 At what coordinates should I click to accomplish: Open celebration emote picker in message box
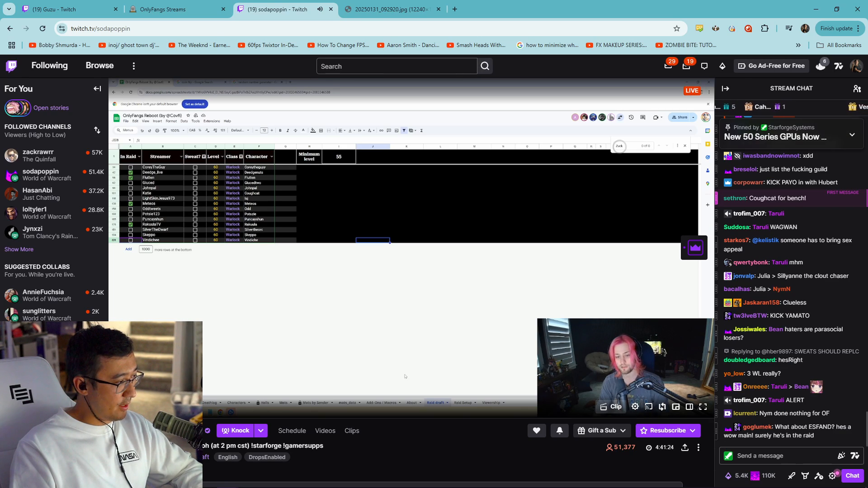pos(841,455)
